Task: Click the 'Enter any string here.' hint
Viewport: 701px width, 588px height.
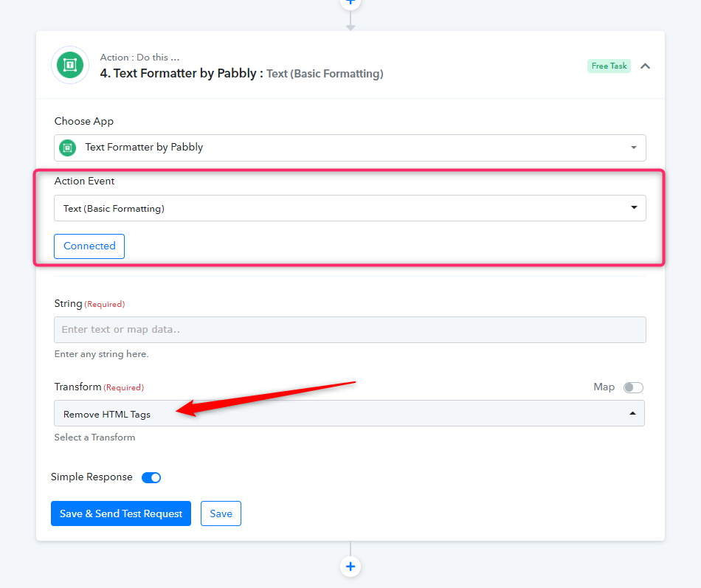Action: [x=102, y=354]
